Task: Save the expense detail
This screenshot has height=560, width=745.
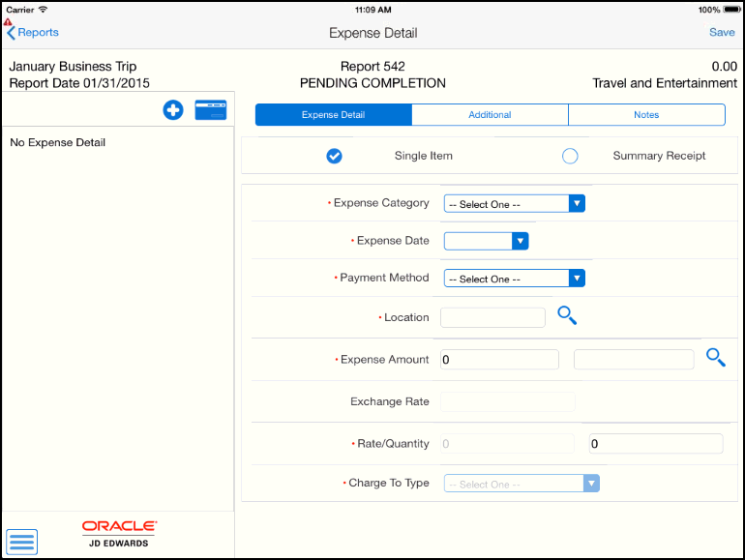Action: 722,32
